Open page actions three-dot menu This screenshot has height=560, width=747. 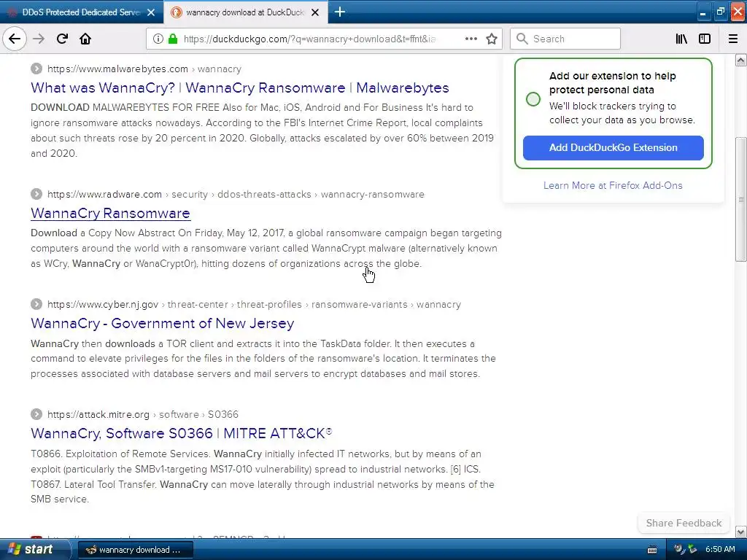[471, 39]
